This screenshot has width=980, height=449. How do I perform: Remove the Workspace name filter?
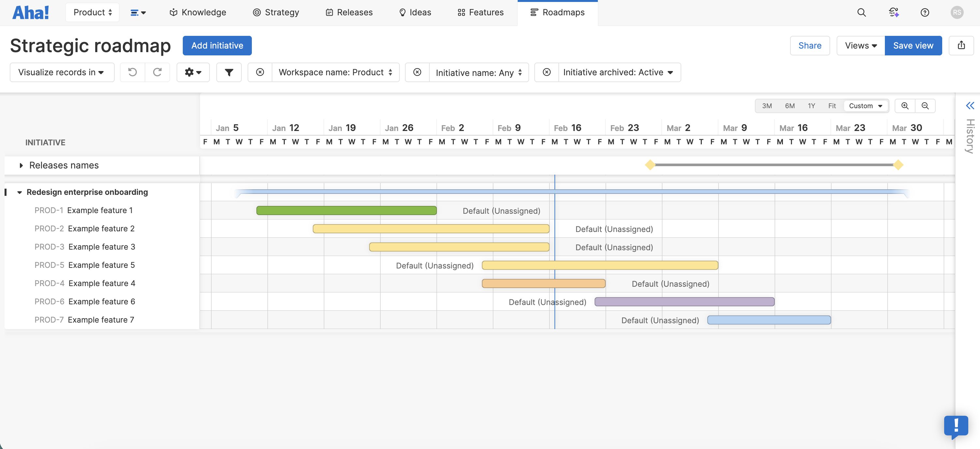pos(260,72)
